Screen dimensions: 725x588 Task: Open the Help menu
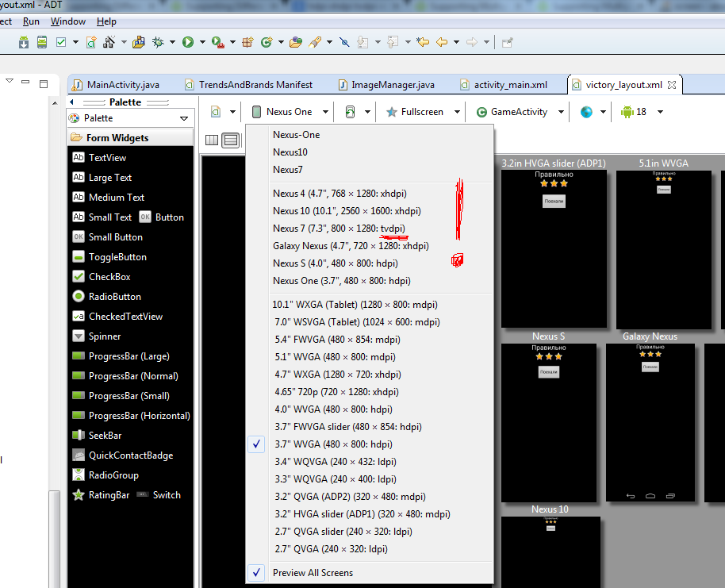click(x=106, y=21)
